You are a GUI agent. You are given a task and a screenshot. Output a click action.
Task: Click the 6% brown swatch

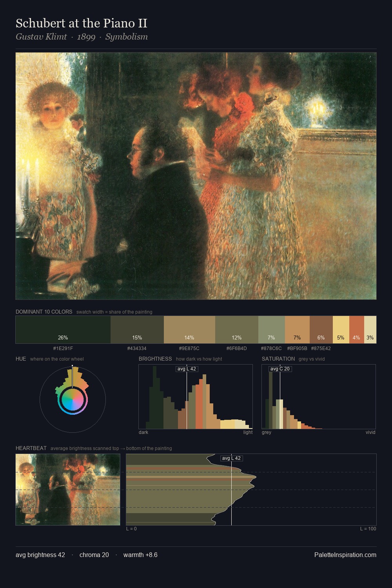321,330
